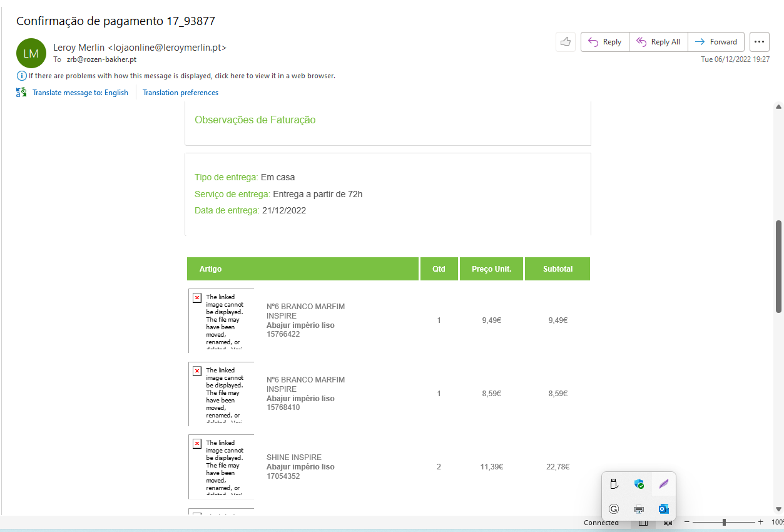Click the Subtotal column header

557,269
